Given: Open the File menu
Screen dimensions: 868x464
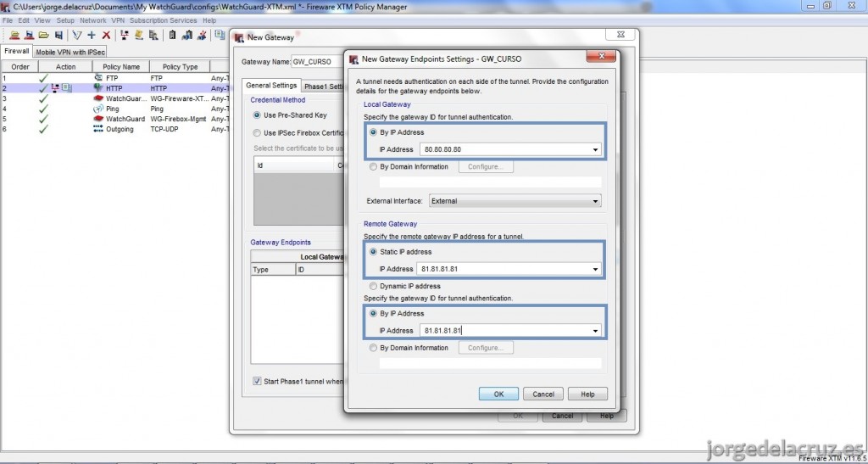Looking at the screenshot, I should pyautogui.click(x=7, y=20).
